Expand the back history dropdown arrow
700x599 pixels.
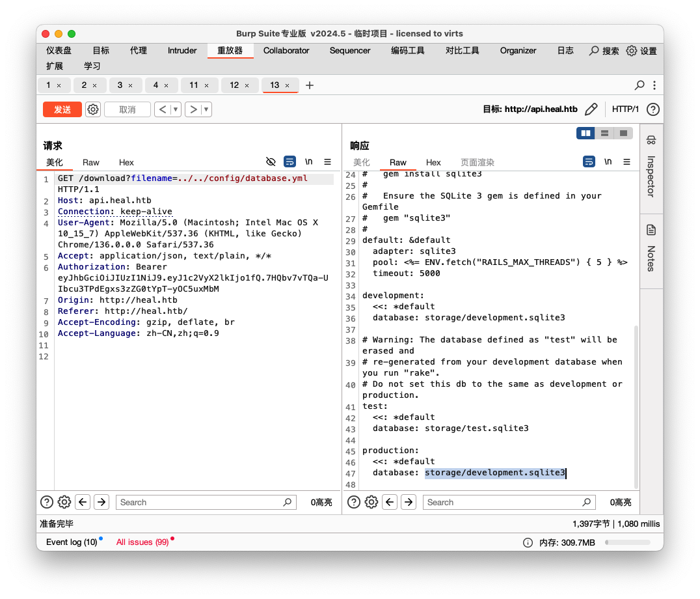coord(176,109)
